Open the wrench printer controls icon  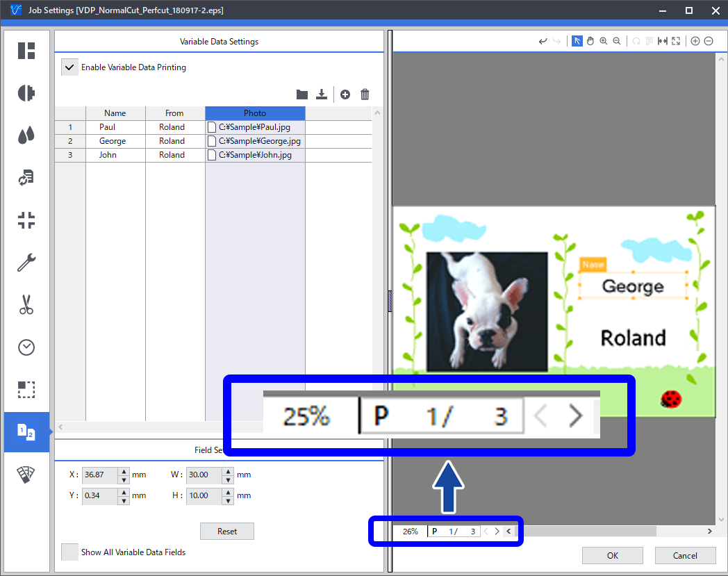pyautogui.click(x=26, y=263)
